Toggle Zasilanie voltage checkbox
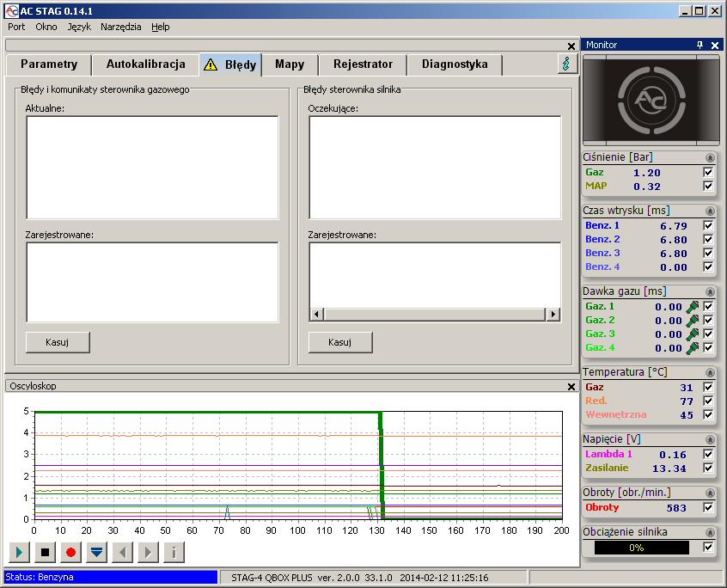The height and width of the screenshot is (588, 727). tap(708, 468)
